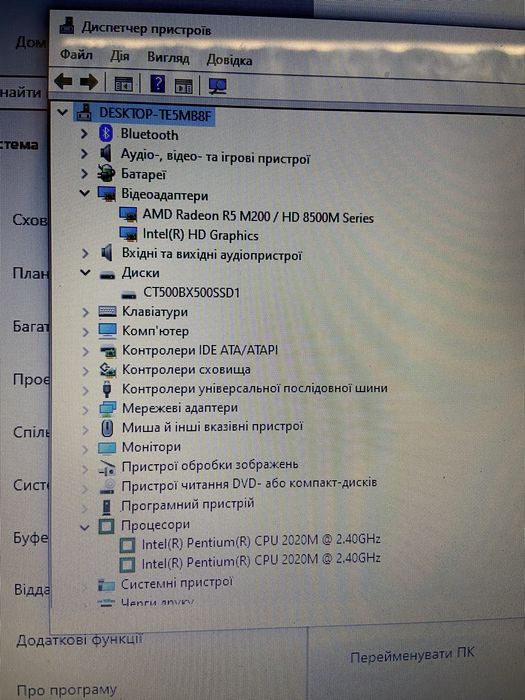The width and height of the screenshot is (525, 700).
Task: Select AMD Radeon R5 M200 / HD 8500M Series
Action: [x=258, y=217]
